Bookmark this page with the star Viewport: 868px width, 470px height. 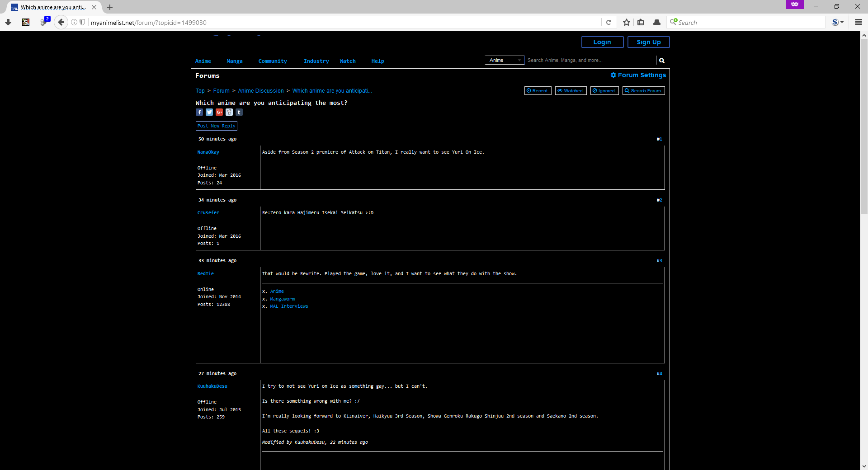point(627,22)
